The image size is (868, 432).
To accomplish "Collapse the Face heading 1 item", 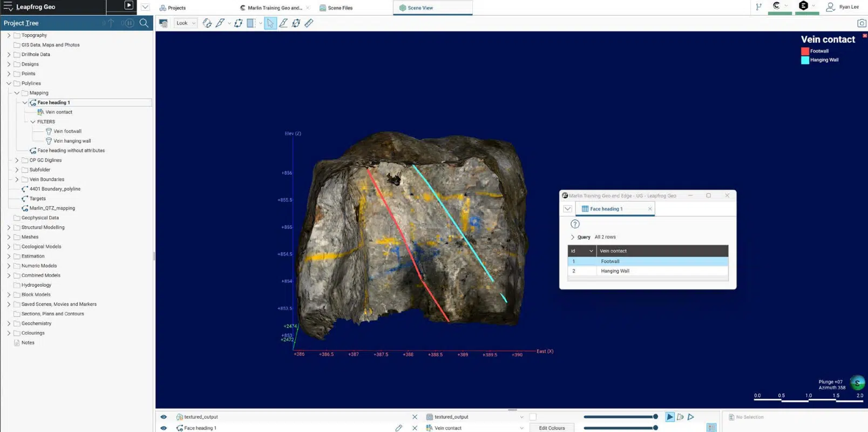I will pyautogui.click(x=25, y=103).
